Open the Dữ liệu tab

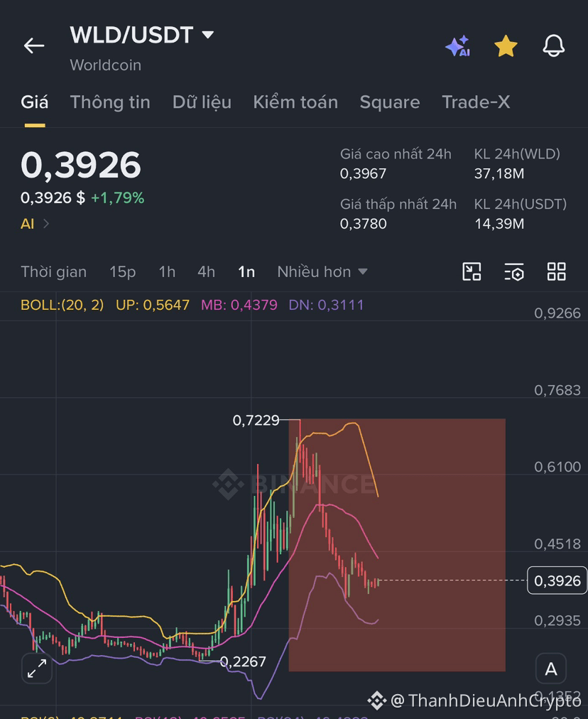(x=202, y=102)
